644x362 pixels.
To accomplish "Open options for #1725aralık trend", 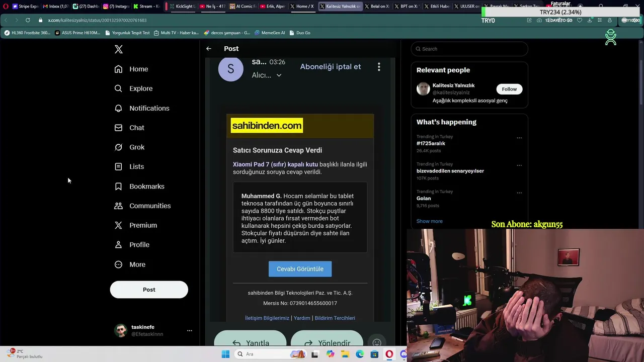I will tap(519, 138).
